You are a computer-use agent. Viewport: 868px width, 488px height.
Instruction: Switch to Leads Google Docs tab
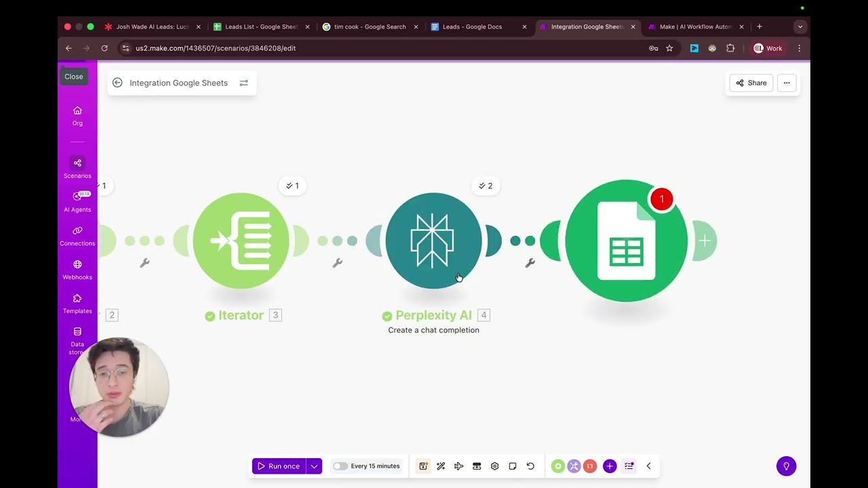[x=478, y=26]
